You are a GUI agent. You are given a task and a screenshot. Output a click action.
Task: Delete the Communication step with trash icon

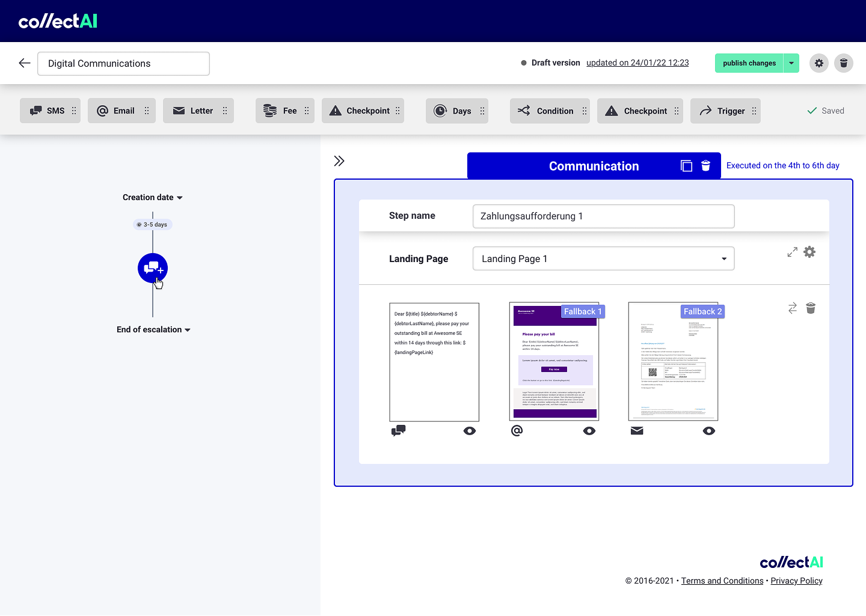pos(705,166)
